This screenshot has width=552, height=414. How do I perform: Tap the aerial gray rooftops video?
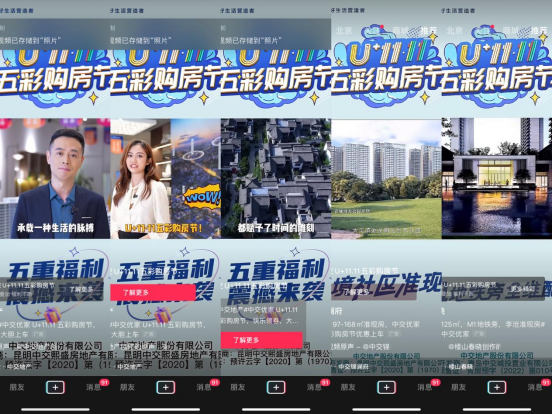pyautogui.click(x=276, y=178)
